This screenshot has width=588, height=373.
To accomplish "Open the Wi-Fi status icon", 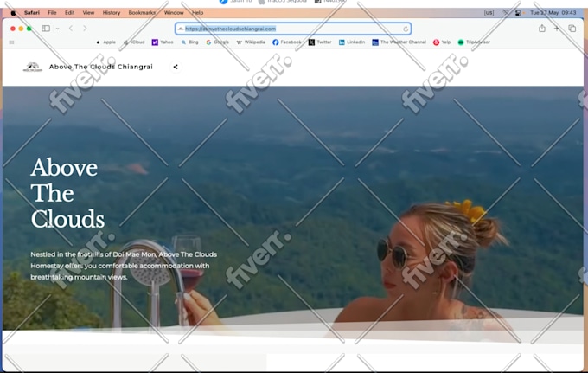I will click(x=505, y=13).
